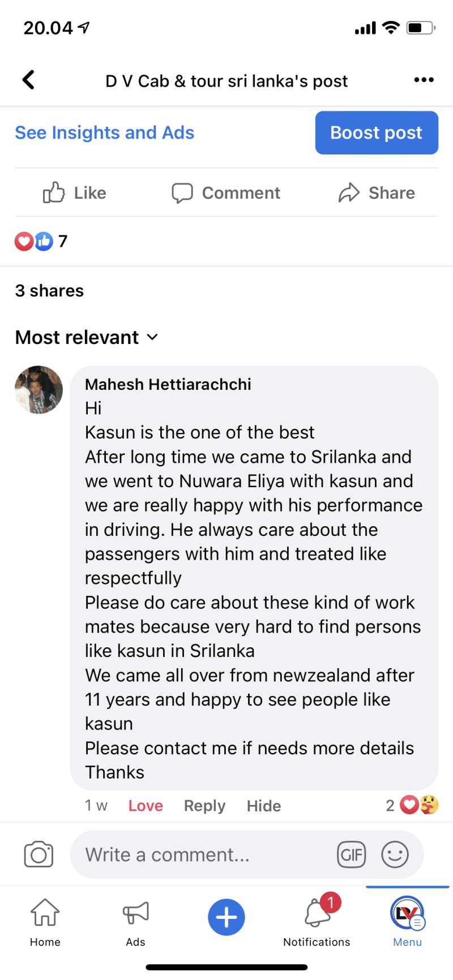Open the emoji smiley picker

pos(395,854)
